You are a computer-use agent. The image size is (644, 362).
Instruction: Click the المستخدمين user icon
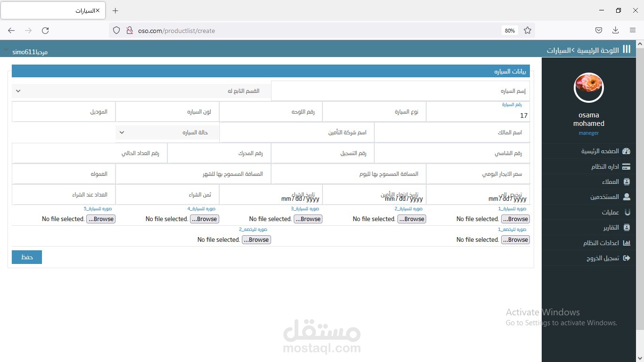627,197
